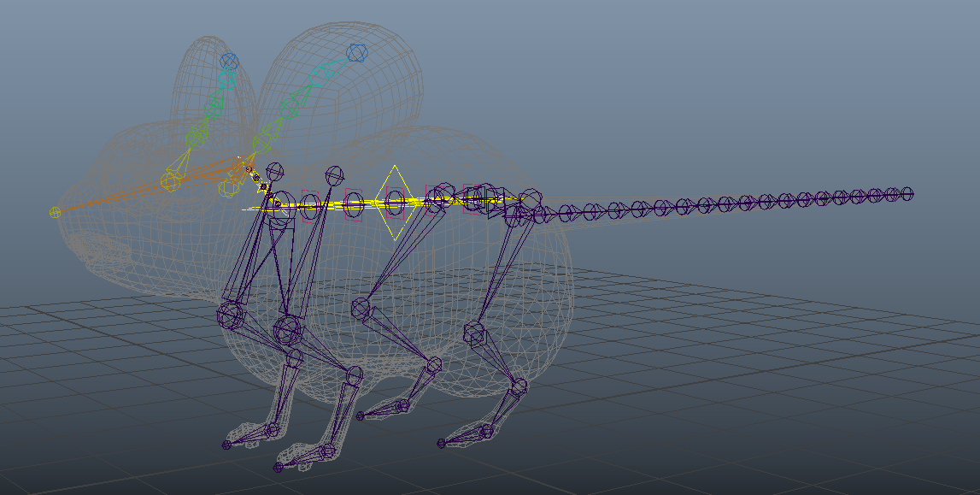Click the large hip joint on the rear leg
The height and width of the screenshot is (495, 980).
[x=472, y=333]
